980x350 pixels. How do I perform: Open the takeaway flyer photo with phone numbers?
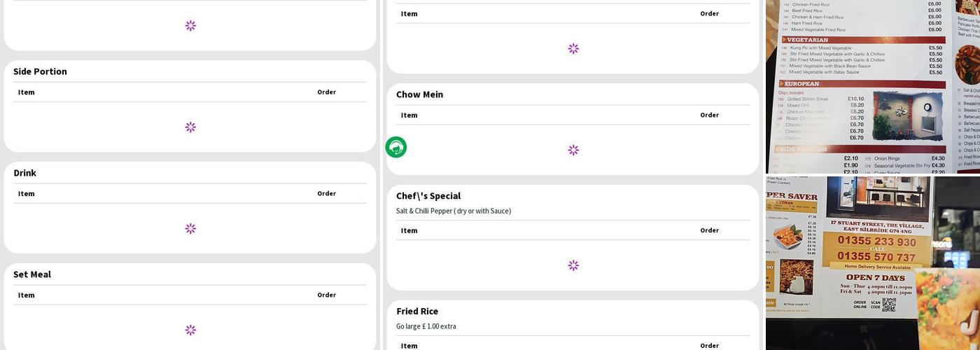[872, 262]
